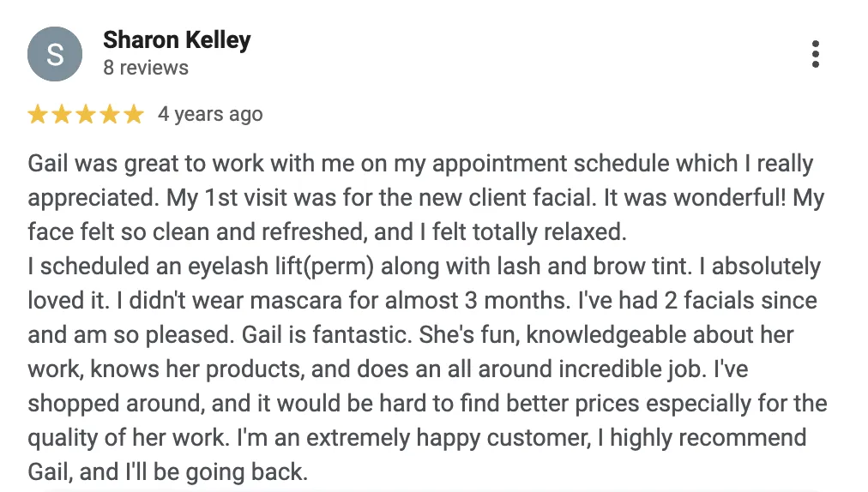
Task: Click the fifth gold rating star
Action: 134,115
